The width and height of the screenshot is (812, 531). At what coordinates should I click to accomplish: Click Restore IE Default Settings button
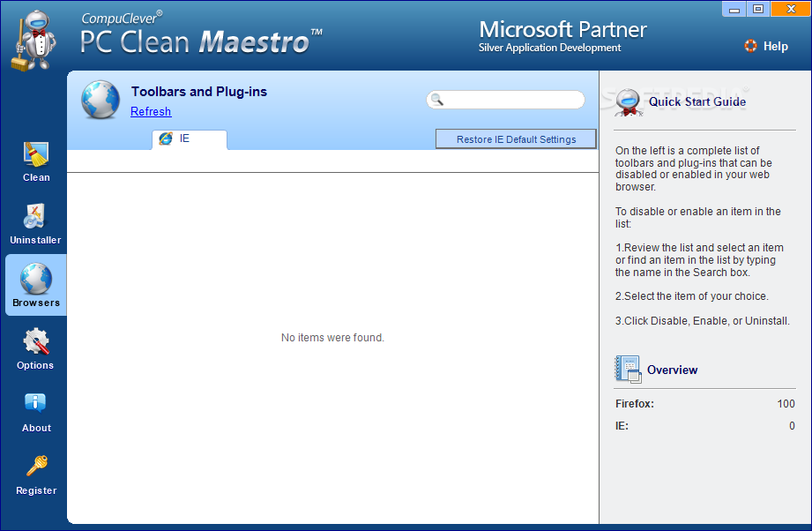pos(516,139)
